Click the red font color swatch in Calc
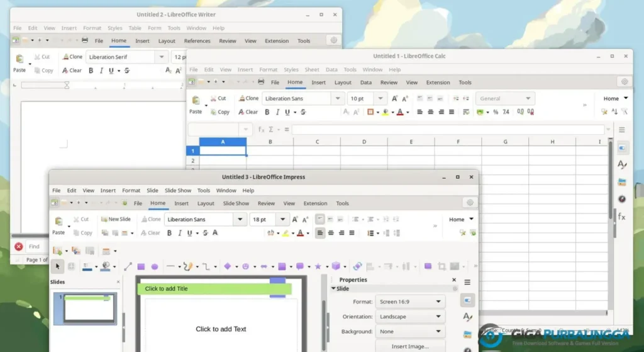The image size is (644, 352). [x=400, y=112]
